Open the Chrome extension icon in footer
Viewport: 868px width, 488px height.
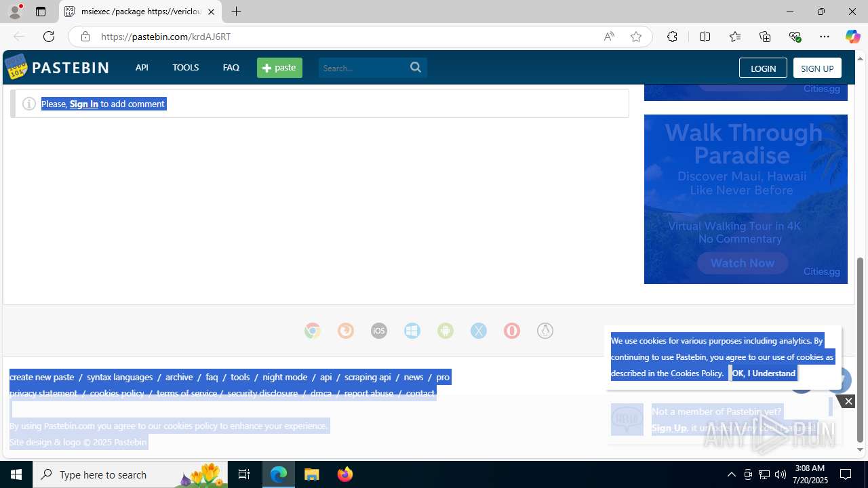313,331
